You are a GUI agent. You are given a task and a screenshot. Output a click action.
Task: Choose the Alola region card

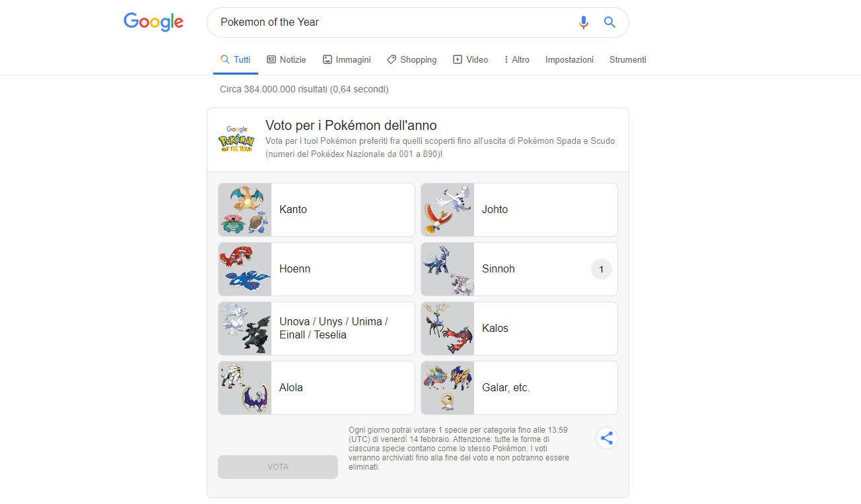pyautogui.click(x=316, y=388)
